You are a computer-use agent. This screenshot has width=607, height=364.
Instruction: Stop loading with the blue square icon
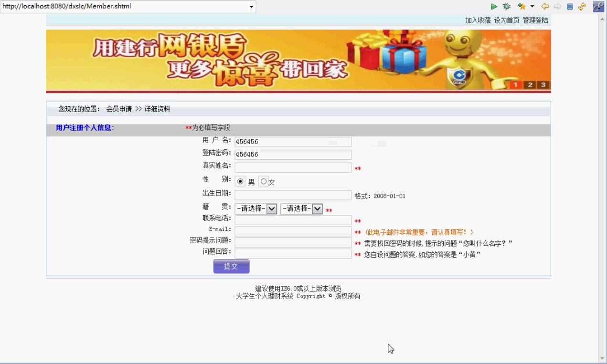[570, 7]
